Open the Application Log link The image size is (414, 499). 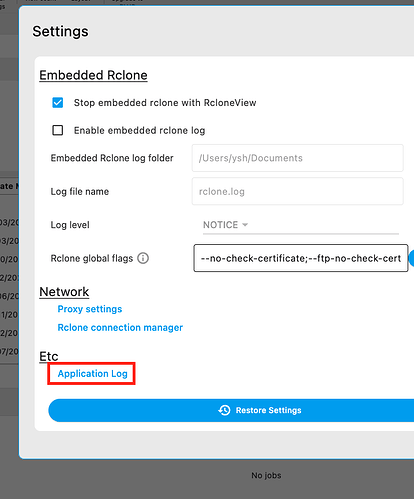point(92,374)
